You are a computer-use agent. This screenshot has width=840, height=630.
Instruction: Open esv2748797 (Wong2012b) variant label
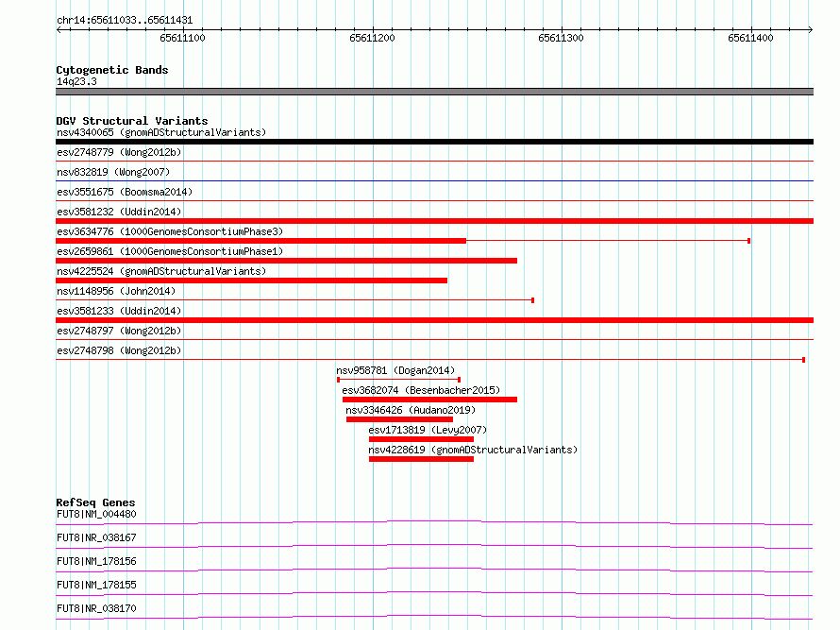(x=119, y=331)
